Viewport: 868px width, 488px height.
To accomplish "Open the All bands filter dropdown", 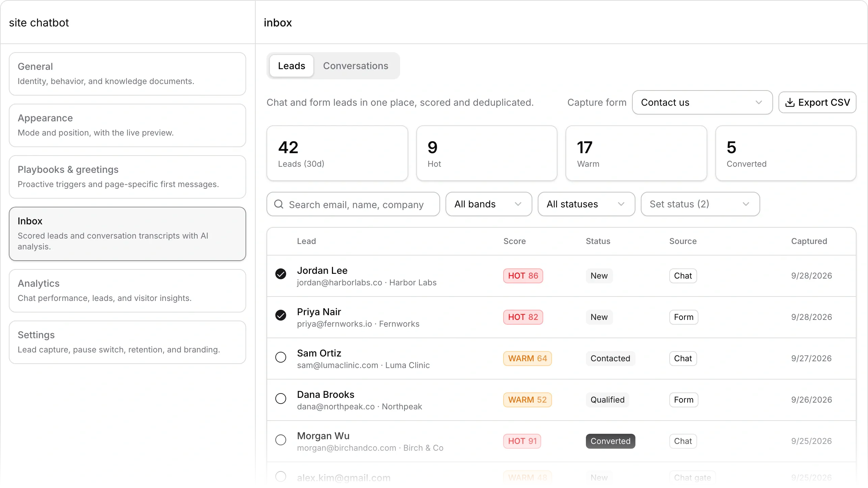I will click(x=489, y=204).
